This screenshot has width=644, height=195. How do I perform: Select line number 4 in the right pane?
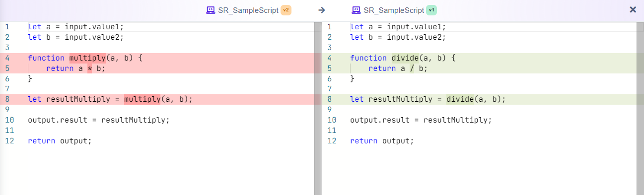(329, 58)
